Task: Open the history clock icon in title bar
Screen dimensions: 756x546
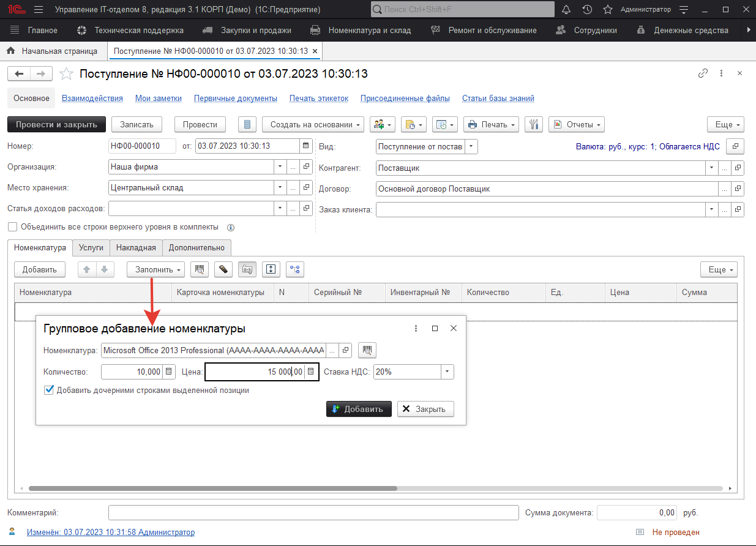Action: pyautogui.click(x=587, y=9)
